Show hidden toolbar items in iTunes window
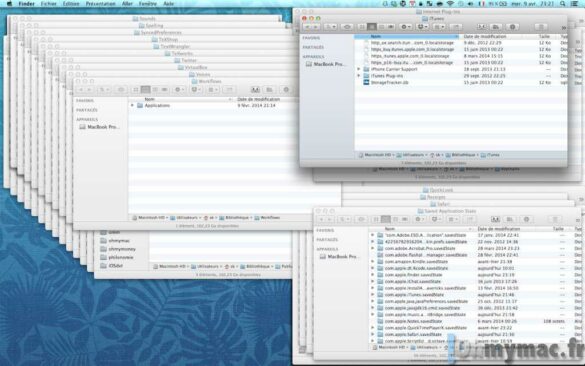 [563, 28]
